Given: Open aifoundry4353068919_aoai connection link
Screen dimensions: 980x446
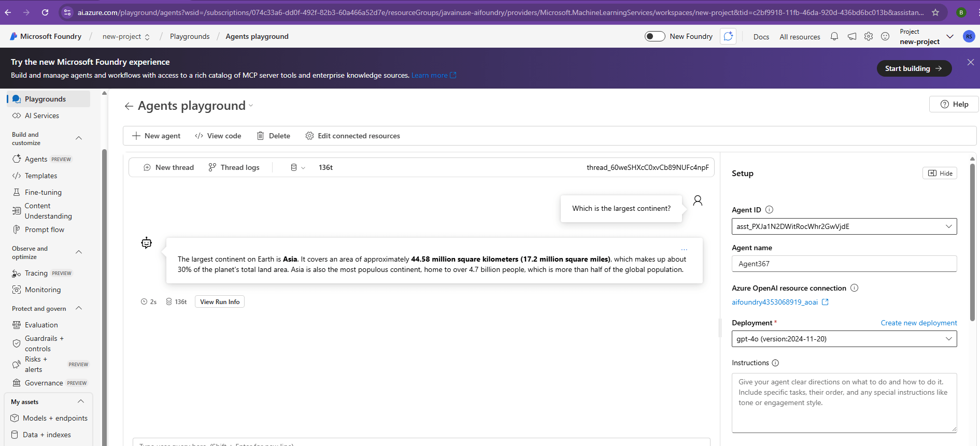Looking at the screenshot, I should pyautogui.click(x=780, y=302).
